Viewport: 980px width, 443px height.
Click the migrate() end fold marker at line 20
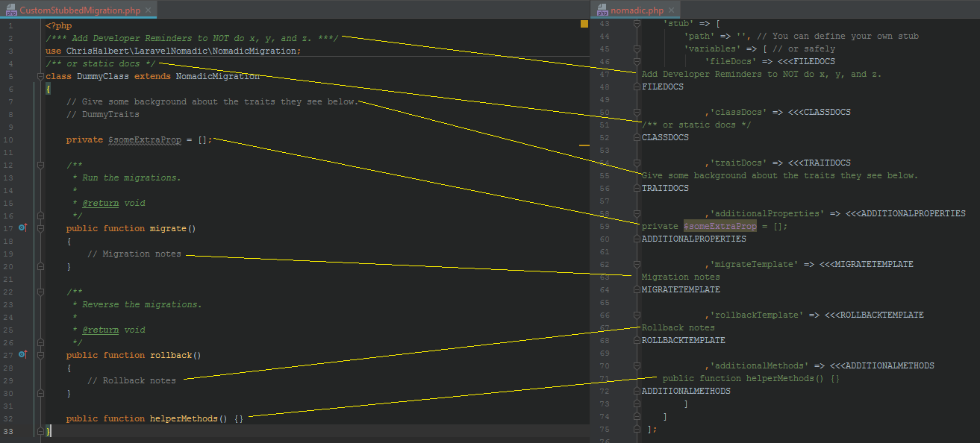point(40,266)
